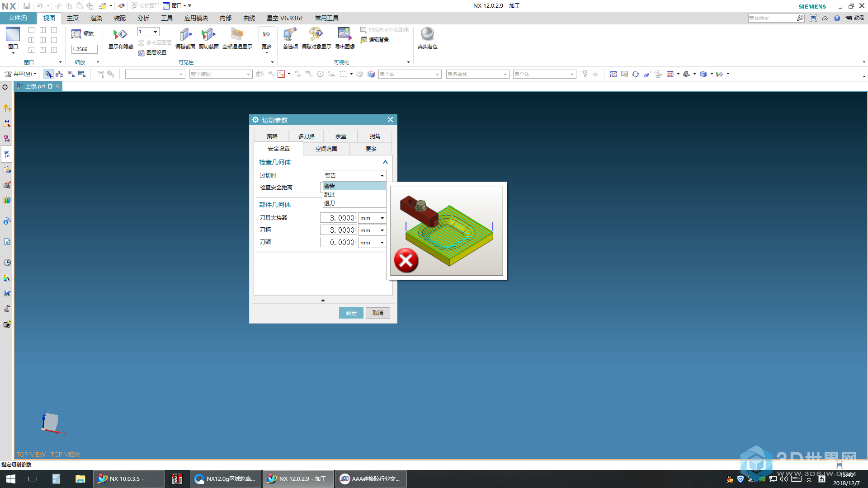Click the 确定 button
Screen dimensions: 868x488
pyautogui.click(x=351, y=313)
